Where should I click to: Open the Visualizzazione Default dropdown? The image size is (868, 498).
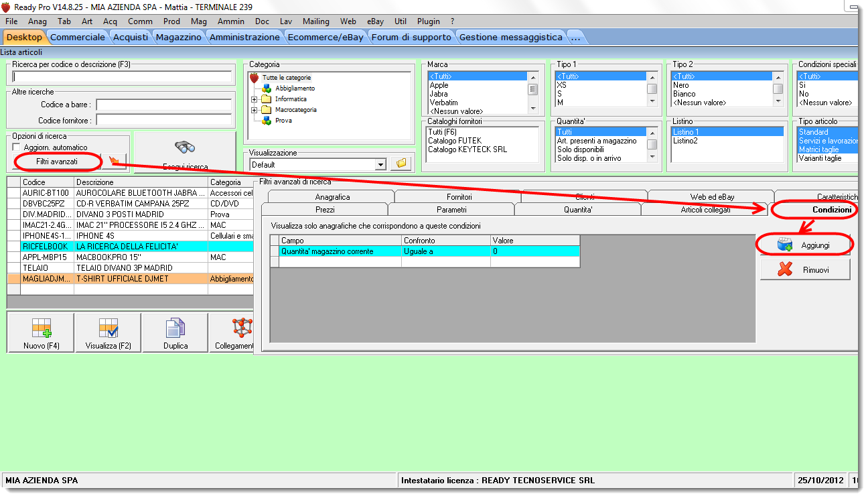tap(380, 164)
